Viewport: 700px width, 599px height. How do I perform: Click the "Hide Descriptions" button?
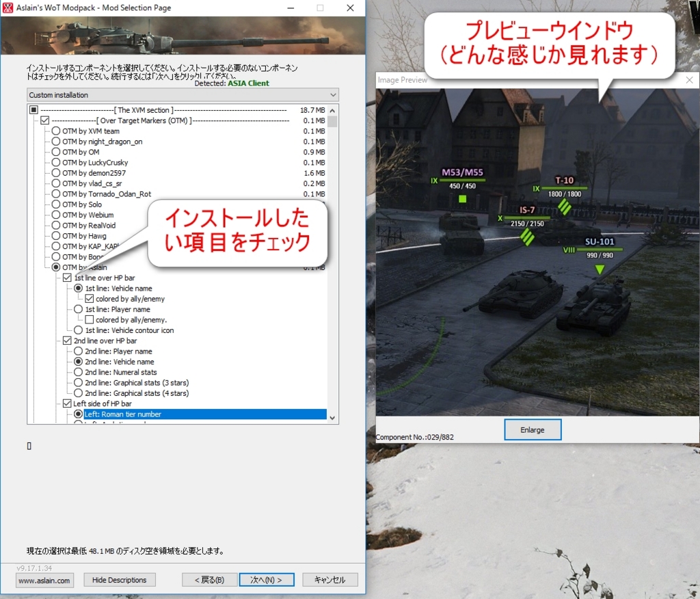pos(119,579)
